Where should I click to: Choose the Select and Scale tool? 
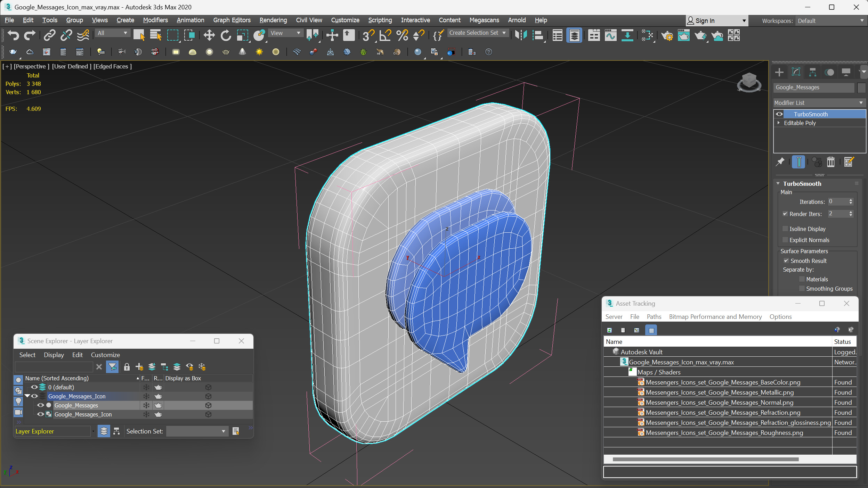point(242,35)
